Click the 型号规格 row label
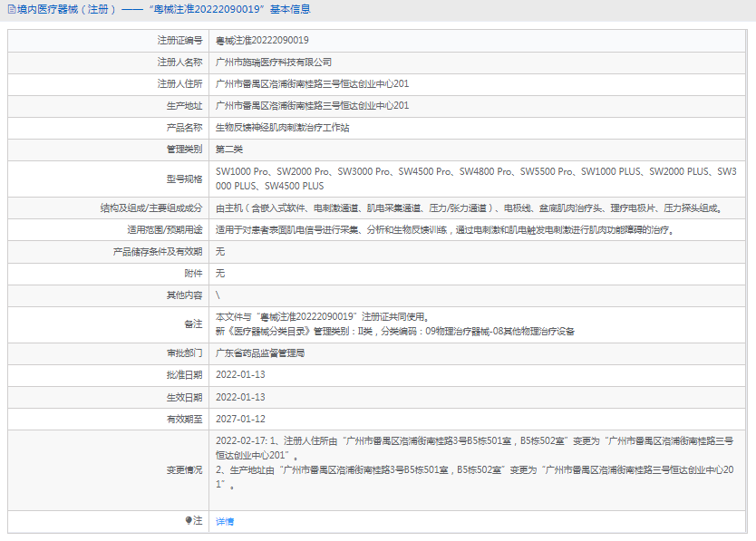Image resolution: width=756 pixels, height=541 pixels. pyautogui.click(x=185, y=179)
